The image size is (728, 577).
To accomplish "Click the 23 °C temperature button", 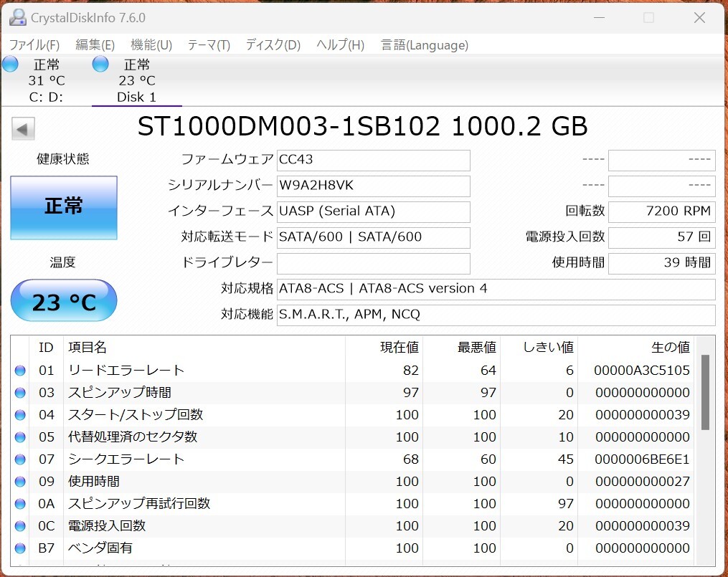I will click(64, 302).
